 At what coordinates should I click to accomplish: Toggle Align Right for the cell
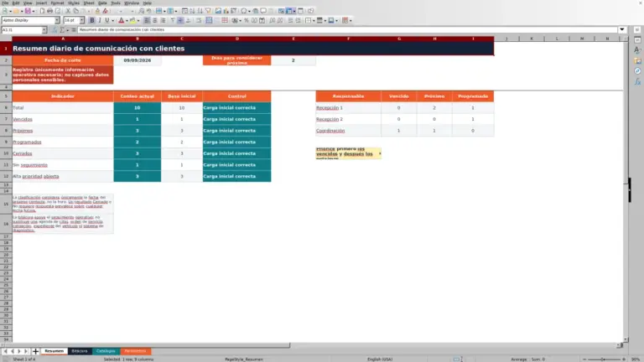click(163, 20)
